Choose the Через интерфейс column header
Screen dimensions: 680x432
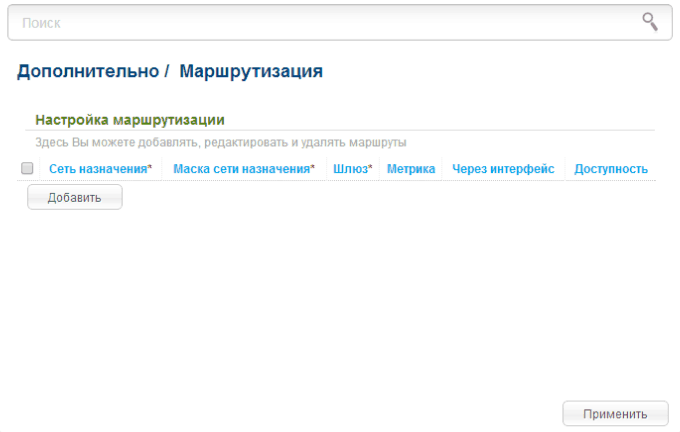503,169
